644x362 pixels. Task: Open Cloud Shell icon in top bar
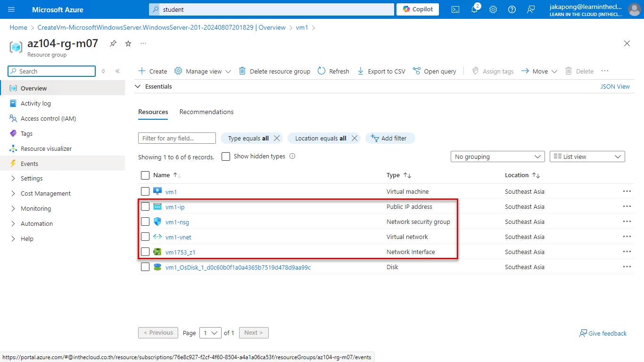pos(455,9)
